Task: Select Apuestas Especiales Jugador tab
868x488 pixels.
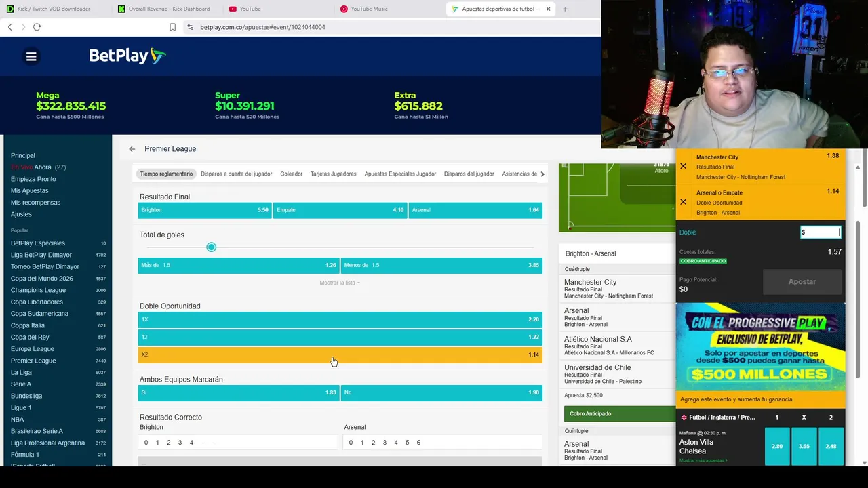Action: pyautogui.click(x=400, y=174)
